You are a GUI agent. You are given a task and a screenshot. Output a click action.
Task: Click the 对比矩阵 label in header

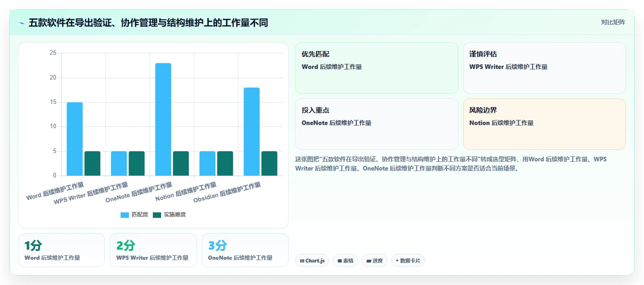point(613,22)
